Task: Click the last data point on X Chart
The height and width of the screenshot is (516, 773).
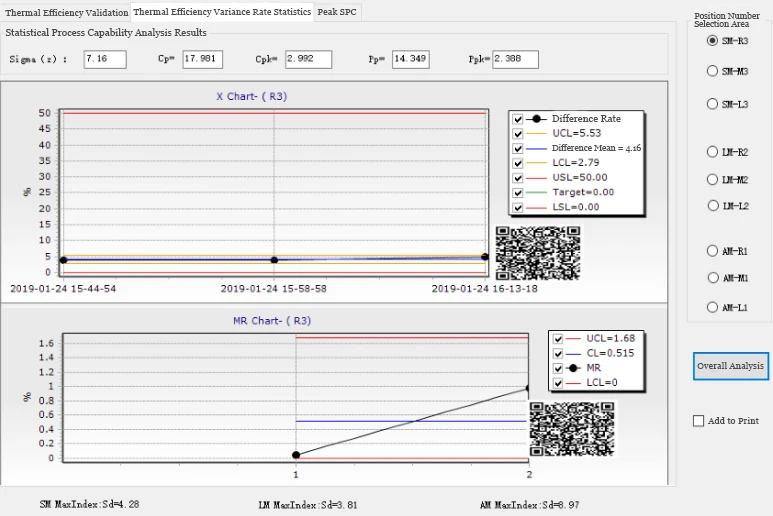Action: [485, 257]
